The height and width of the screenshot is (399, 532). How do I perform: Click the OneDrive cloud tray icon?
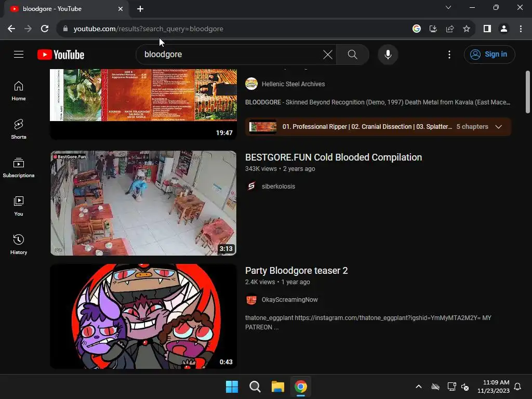click(435, 387)
